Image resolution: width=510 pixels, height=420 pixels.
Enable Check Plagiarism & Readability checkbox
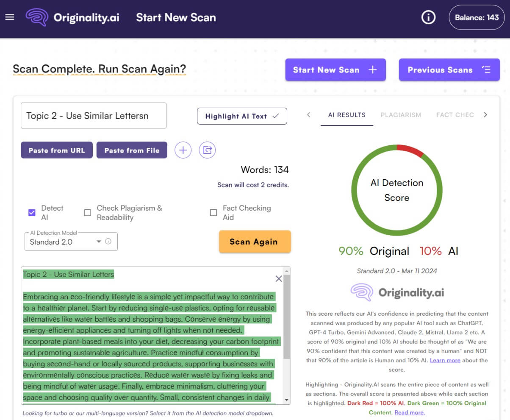coord(88,213)
